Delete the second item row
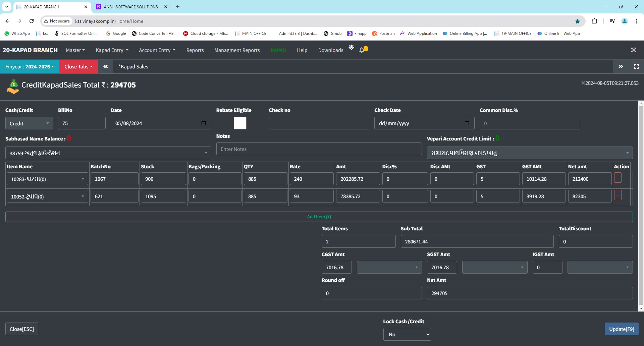This screenshot has width=644, height=346. pyautogui.click(x=618, y=195)
